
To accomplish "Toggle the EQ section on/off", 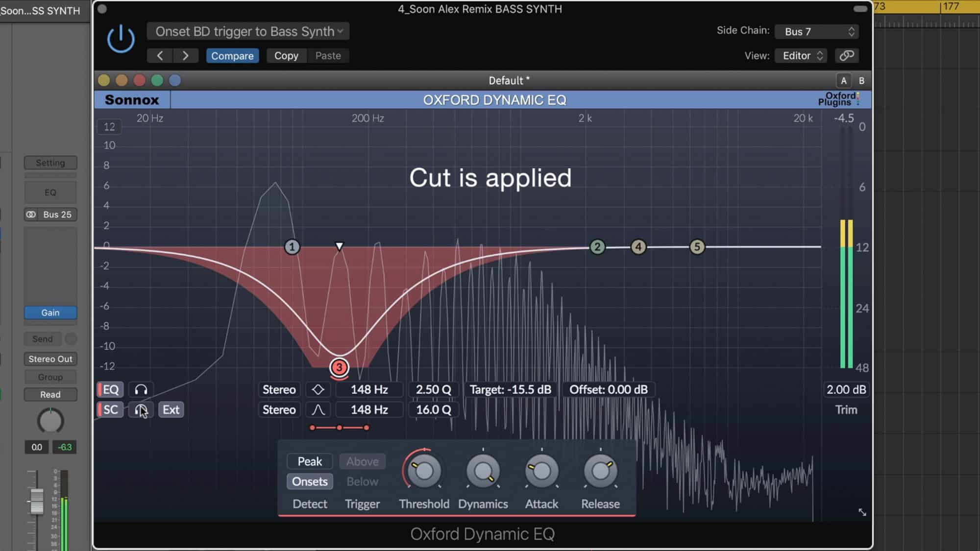I will (x=110, y=390).
